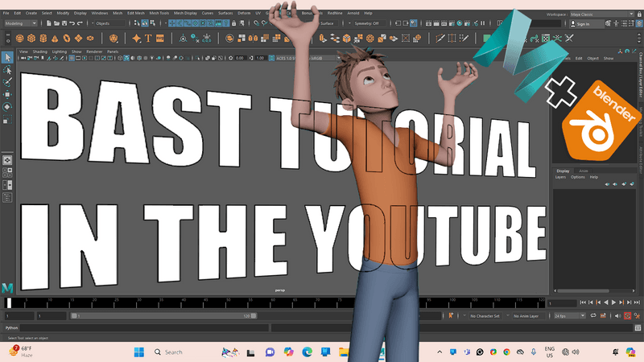644x362 pixels.
Task: Click the Python command line label
Action: point(11,327)
